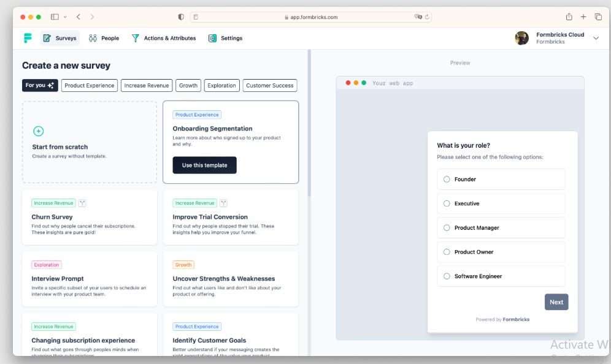611x364 pixels.
Task: Select the Increase Revenue filter tab
Action: [147, 85]
